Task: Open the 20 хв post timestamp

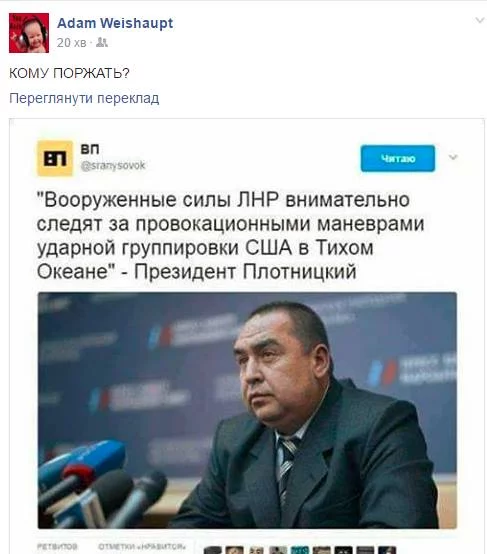Action: coord(71,43)
